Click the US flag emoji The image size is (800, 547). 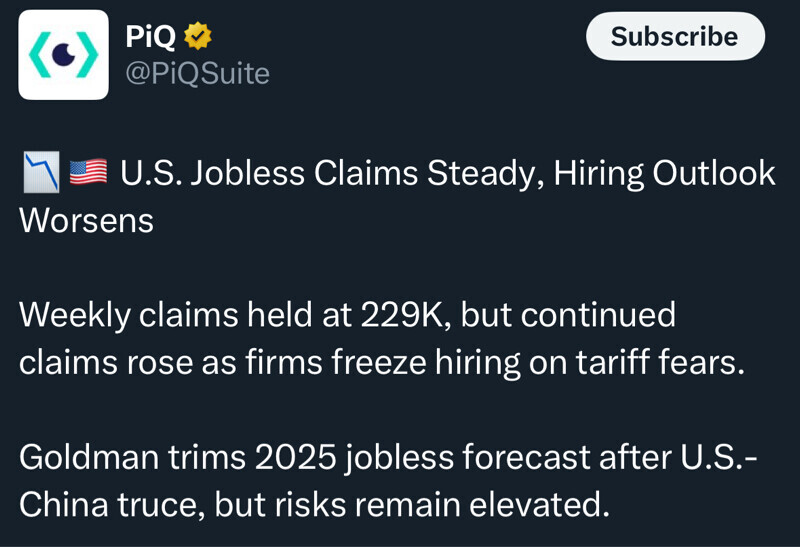click(88, 173)
